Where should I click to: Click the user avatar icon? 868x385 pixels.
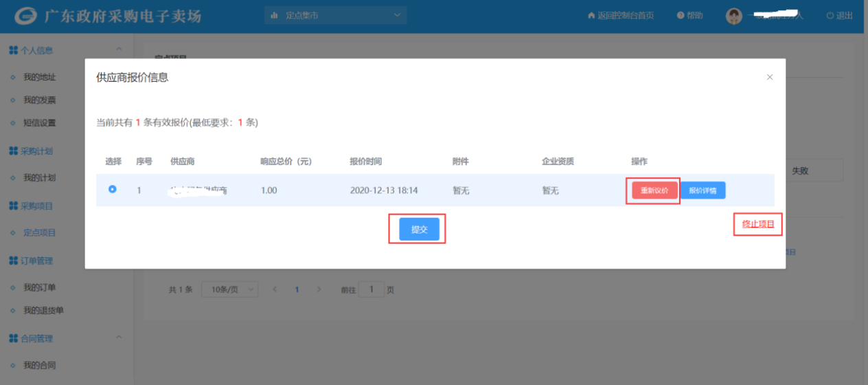coord(734,16)
